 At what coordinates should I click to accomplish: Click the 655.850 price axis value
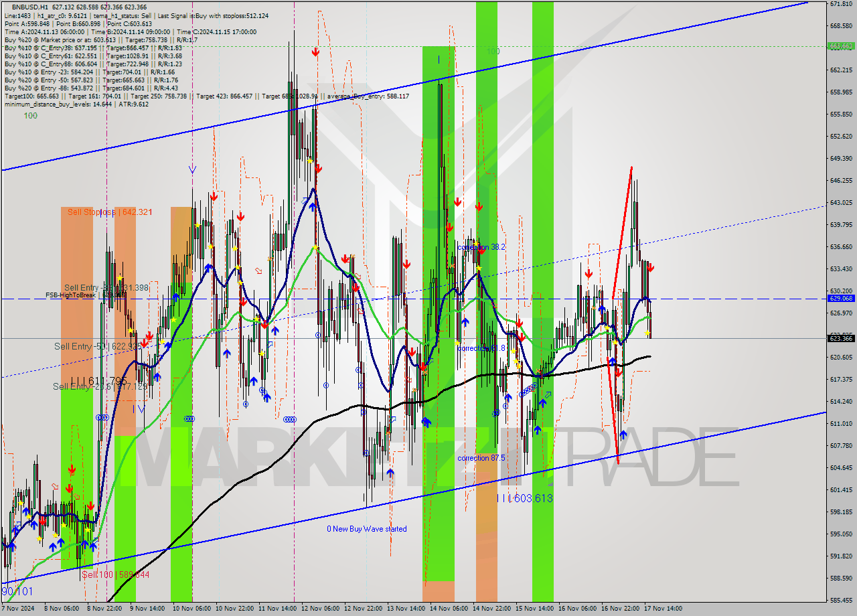pyautogui.click(x=841, y=114)
